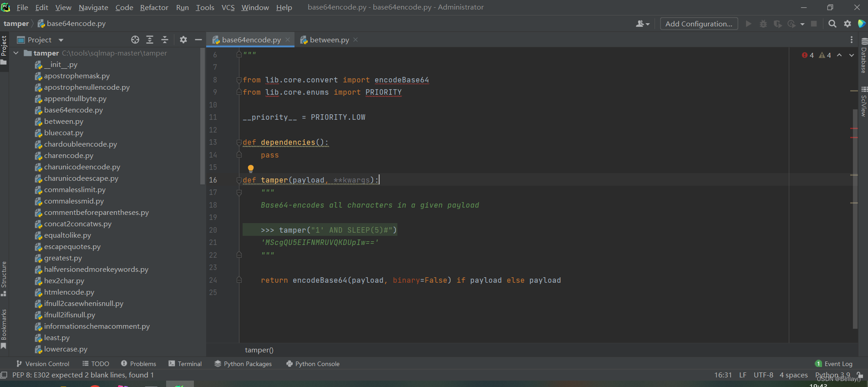Click 4 spaces indent setting
The width and height of the screenshot is (868, 387).
pyautogui.click(x=794, y=375)
